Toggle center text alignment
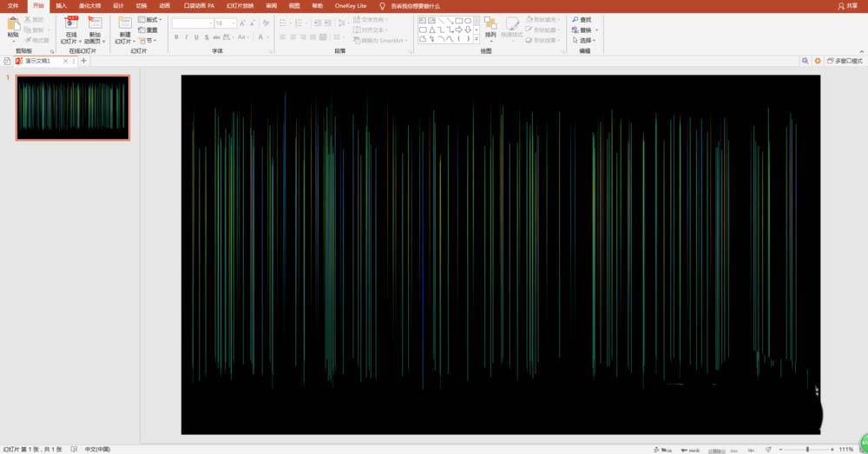Viewport: 868px width, 454px height. (x=293, y=37)
